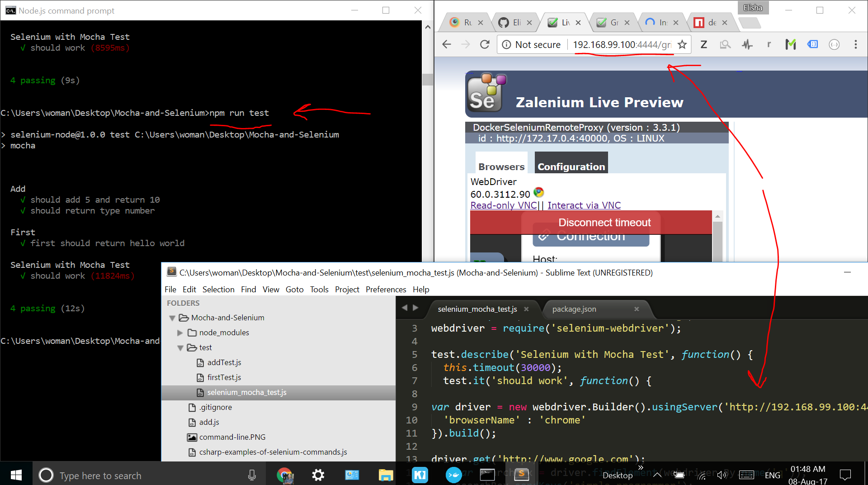Reload the Zalenium page in Chrome
The image size is (868, 485).
(485, 44)
